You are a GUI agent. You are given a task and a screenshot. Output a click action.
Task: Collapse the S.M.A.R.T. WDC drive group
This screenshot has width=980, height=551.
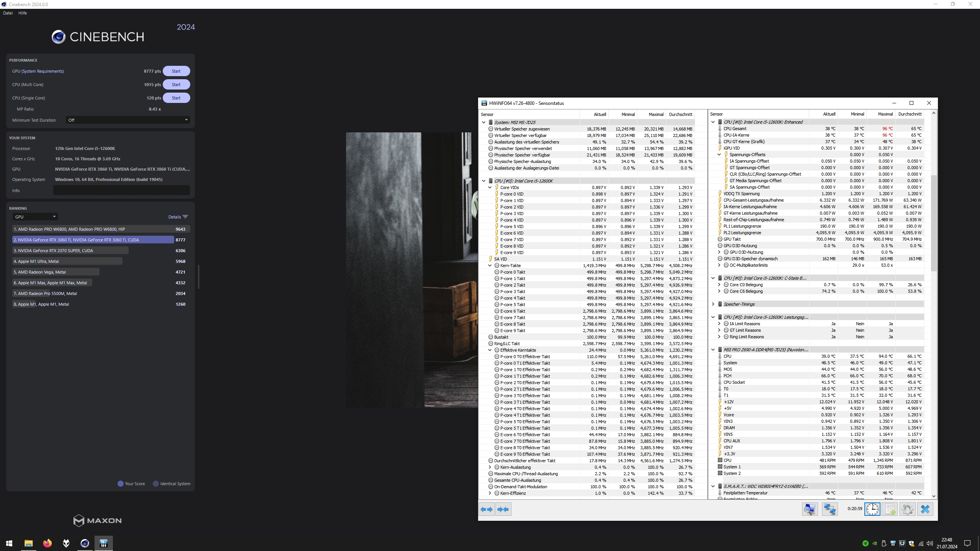[713, 486]
